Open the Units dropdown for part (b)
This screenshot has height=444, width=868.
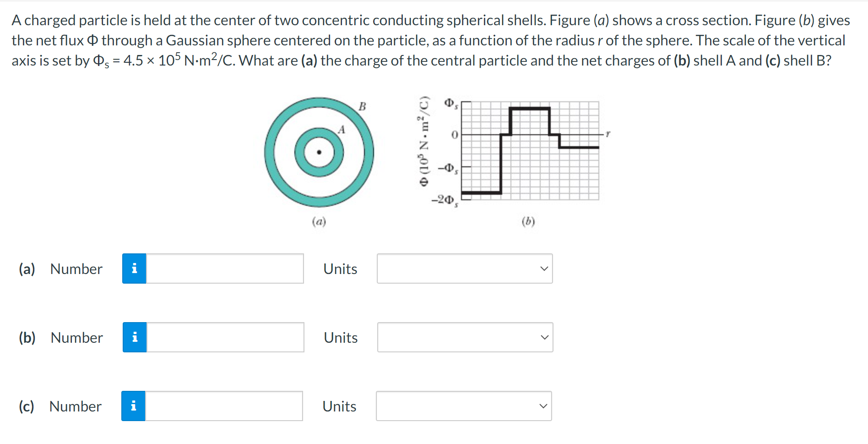(465, 338)
